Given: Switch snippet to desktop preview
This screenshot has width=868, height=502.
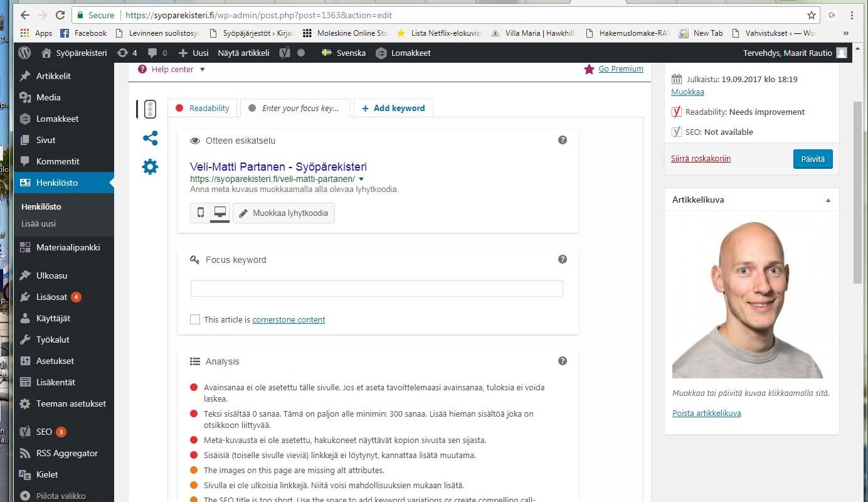Looking at the screenshot, I should coord(220,213).
